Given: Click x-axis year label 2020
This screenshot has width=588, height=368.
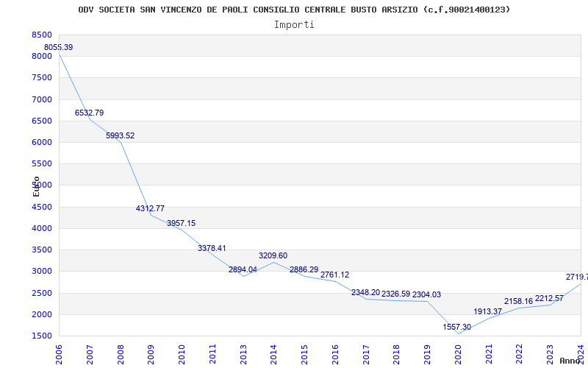Looking at the screenshot, I should point(458,355).
